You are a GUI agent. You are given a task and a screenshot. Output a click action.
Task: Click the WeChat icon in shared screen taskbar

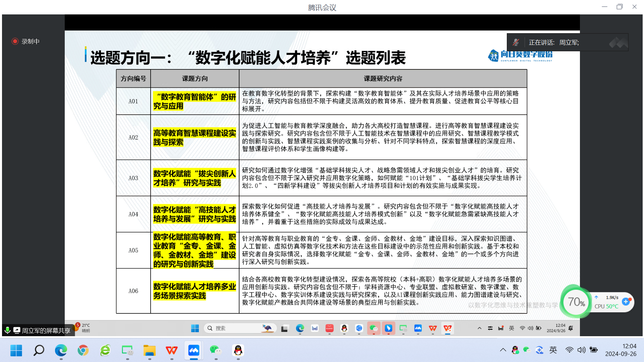374,328
